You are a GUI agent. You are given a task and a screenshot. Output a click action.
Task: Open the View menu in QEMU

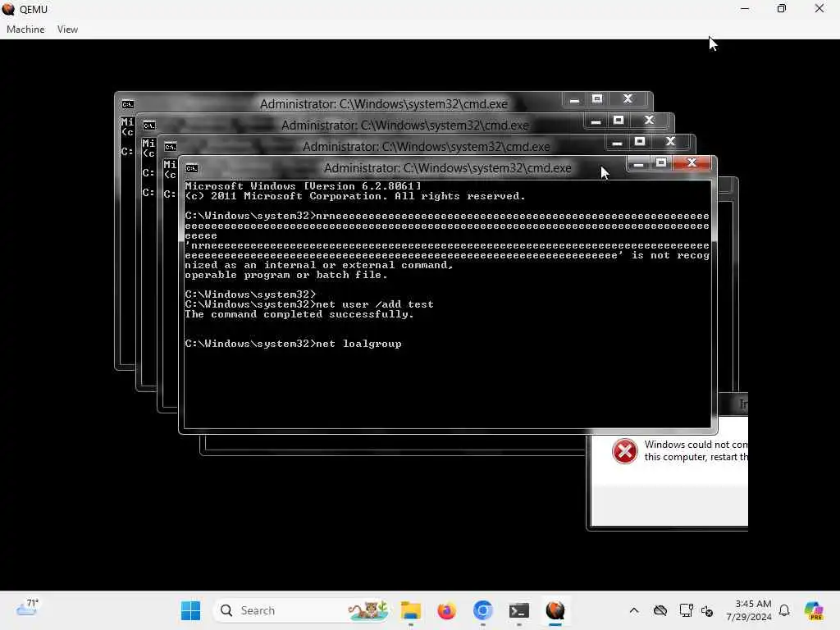67,30
